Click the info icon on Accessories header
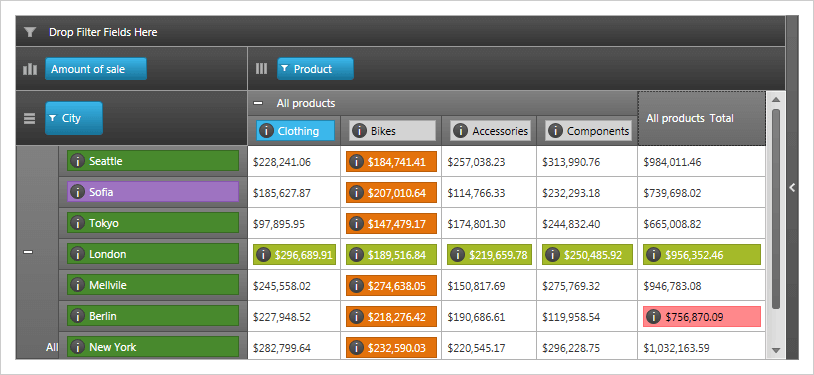The width and height of the screenshot is (814, 375). [x=460, y=131]
